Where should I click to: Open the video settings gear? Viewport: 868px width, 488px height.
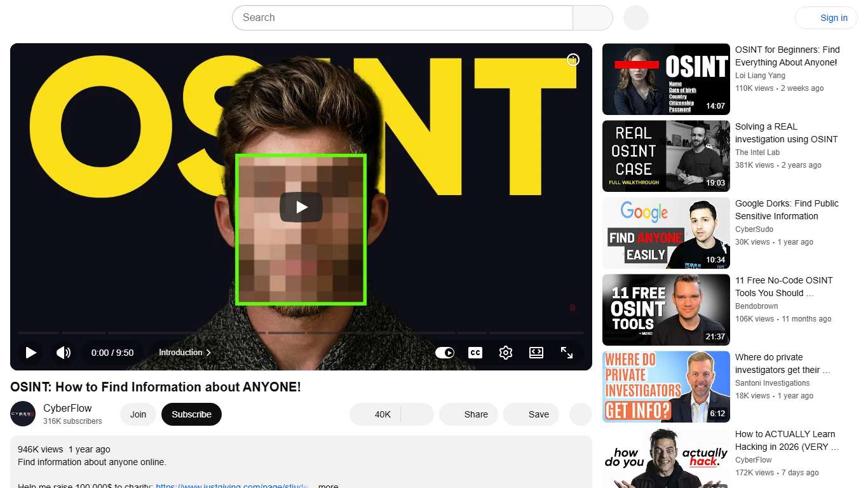(x=505, y=353)
